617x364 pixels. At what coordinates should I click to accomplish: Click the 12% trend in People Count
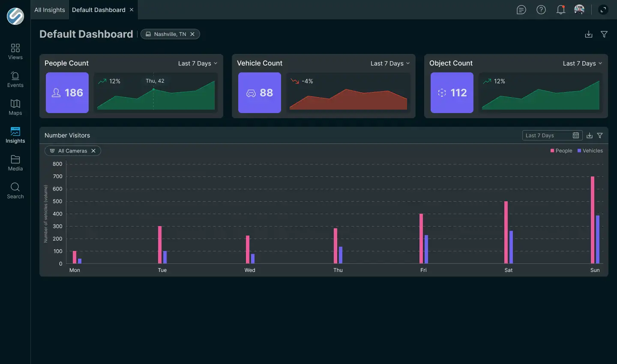click(x=109, y=81)
